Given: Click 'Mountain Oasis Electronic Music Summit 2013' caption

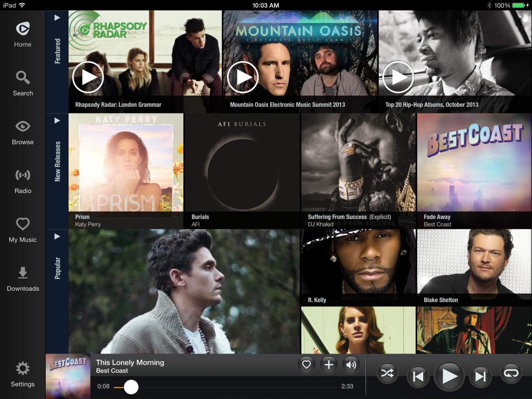Looking at the screenshot, I should 288,105.
